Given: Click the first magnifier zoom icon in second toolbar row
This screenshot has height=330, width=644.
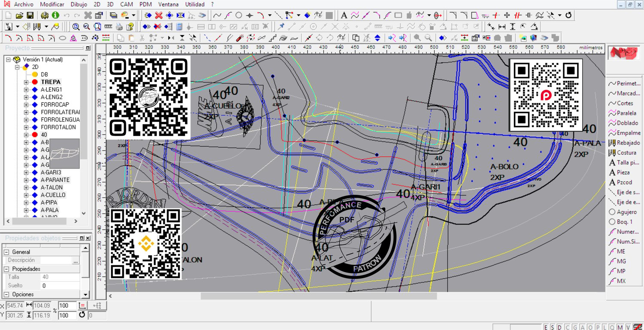Looking at the screenshot, I should [x=76, y=27].
